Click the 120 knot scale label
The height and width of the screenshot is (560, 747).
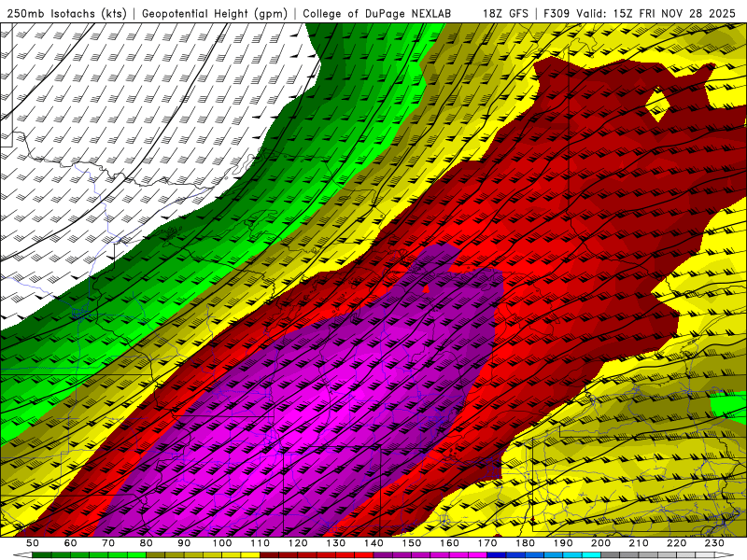[298, 543]
